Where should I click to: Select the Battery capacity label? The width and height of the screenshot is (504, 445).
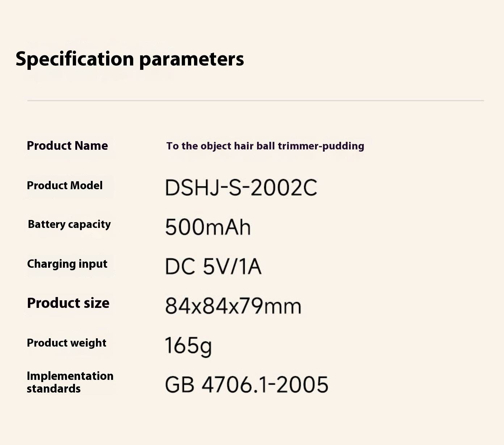click(x=69, y=224)
